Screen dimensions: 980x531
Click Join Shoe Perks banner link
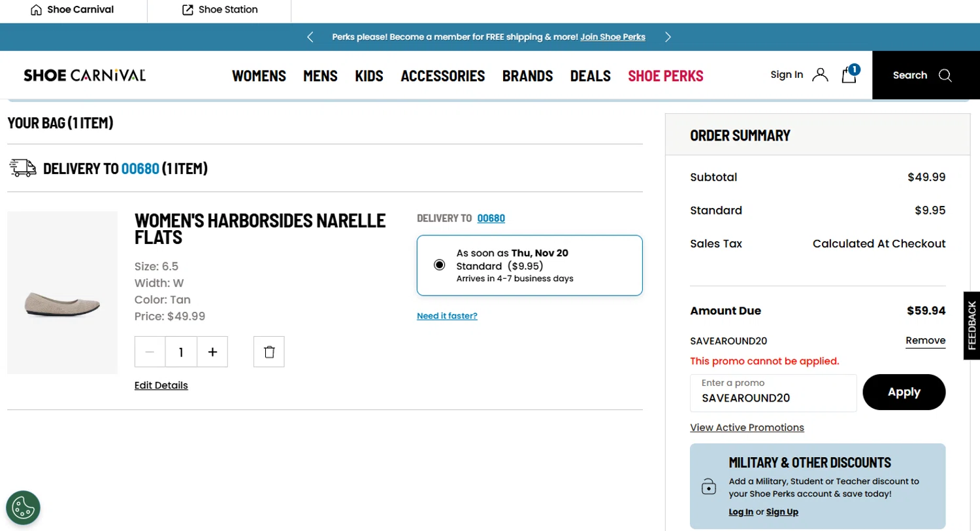[x=613, y=37]
